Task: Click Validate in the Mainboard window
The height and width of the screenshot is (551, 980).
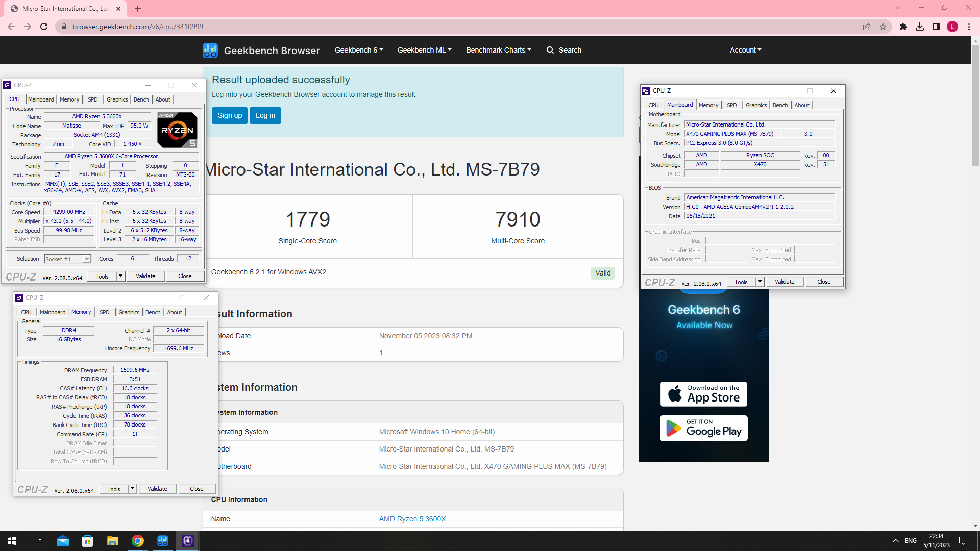Action: [x=785, y=282]
